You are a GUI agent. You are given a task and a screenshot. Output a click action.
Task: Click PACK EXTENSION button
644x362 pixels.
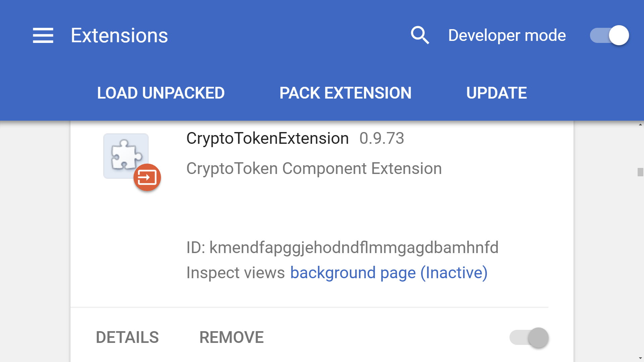[345, 93]
